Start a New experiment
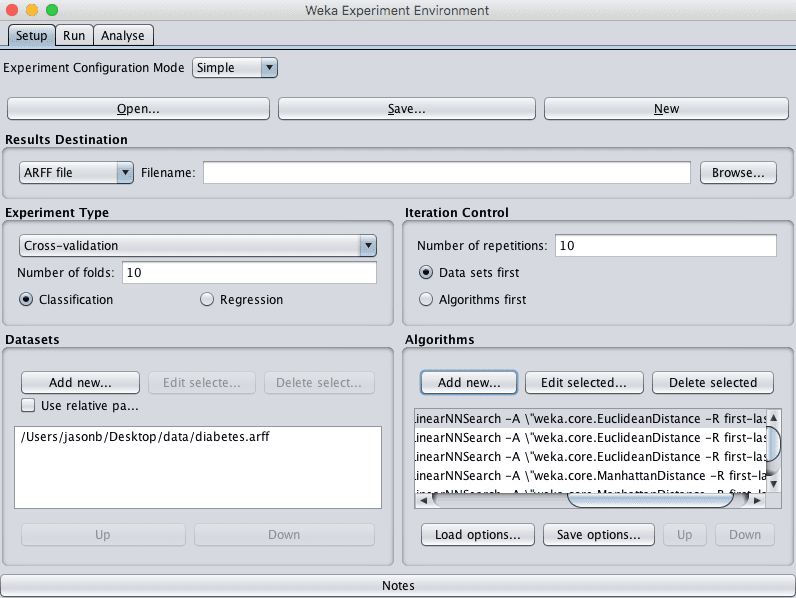 tap(666, 109)
